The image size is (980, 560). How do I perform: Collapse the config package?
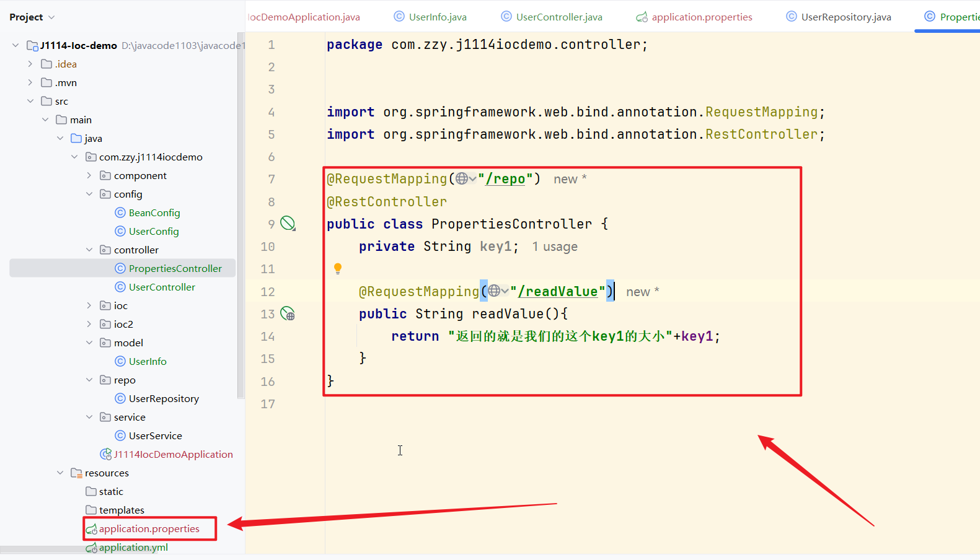pos(89,194)
